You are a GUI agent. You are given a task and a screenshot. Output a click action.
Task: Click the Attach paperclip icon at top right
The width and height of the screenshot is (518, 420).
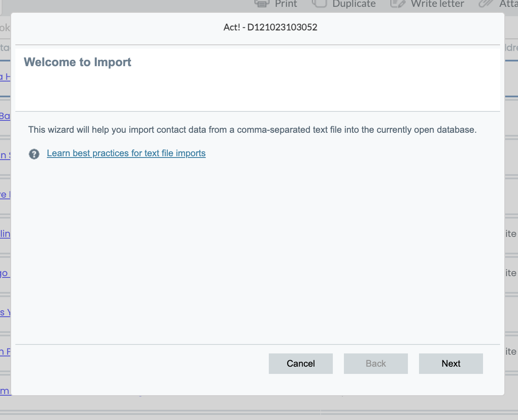485,4
